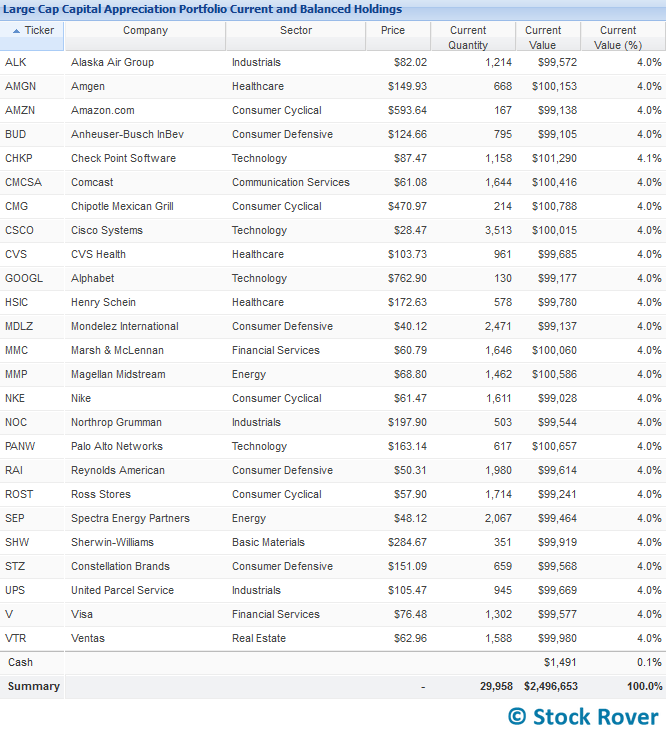Click the Chipotle Mexican Grill row
Viewport: 666px width, 733px height.
pyautogui.click(x=333, y=206)
